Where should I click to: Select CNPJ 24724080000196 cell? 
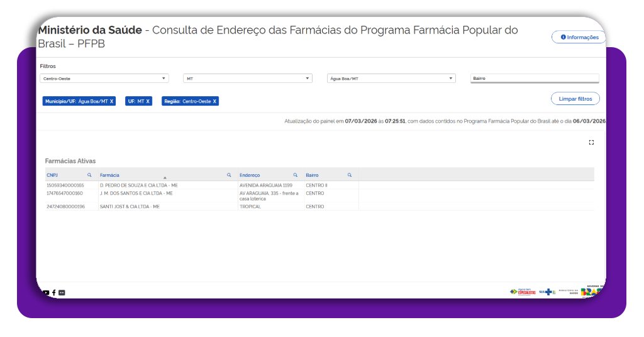tap(65, 207)
